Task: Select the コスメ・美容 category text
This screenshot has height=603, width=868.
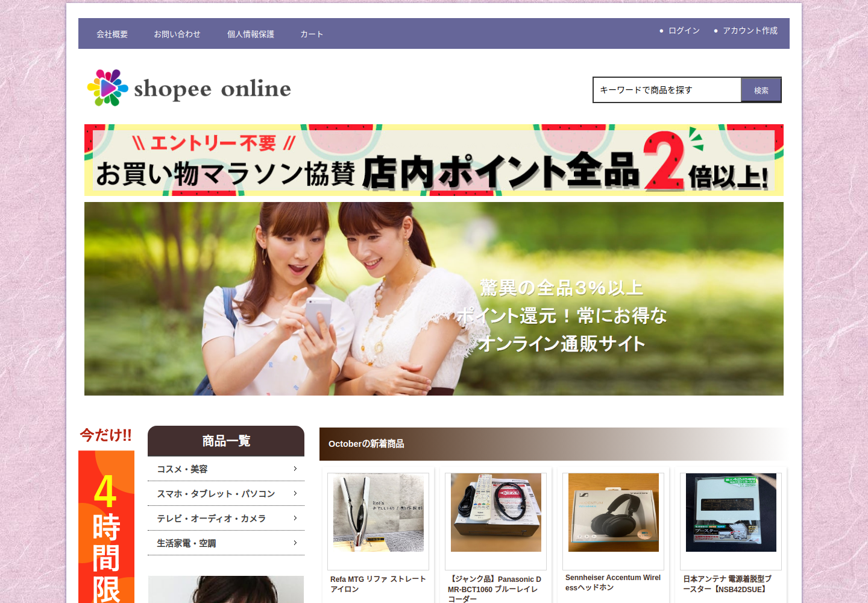Action: click(182, 469)
